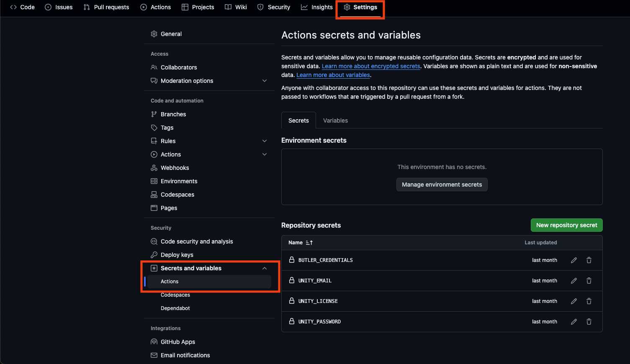Open the Wiki tab
Image resolution: width=630 pixels, height=364 pixels.
[x=236, y=7]
